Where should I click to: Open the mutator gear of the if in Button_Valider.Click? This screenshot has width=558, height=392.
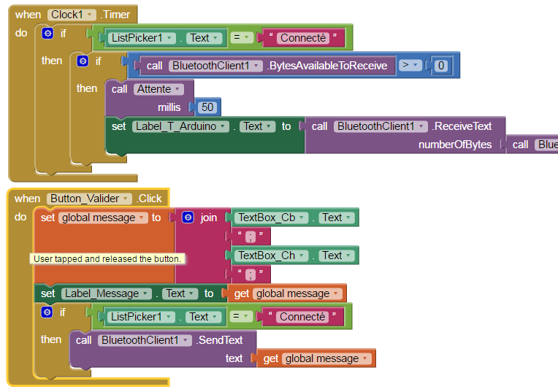coord(47,312)
